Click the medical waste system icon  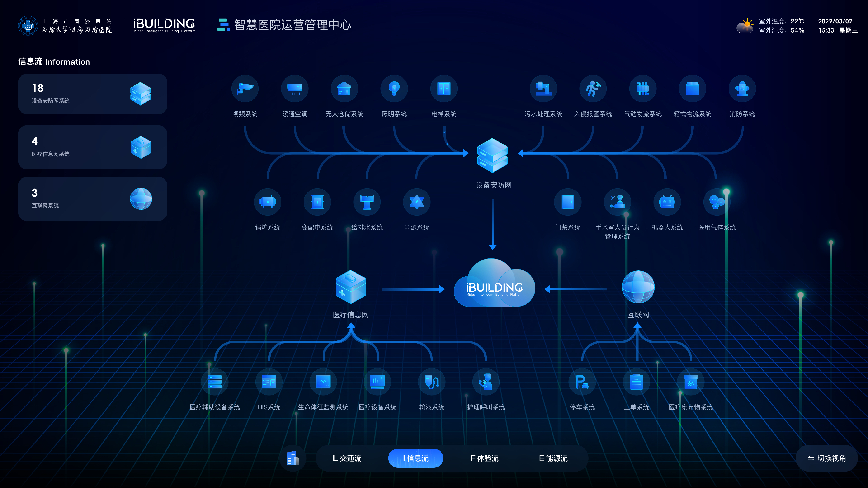pos(690,382)
